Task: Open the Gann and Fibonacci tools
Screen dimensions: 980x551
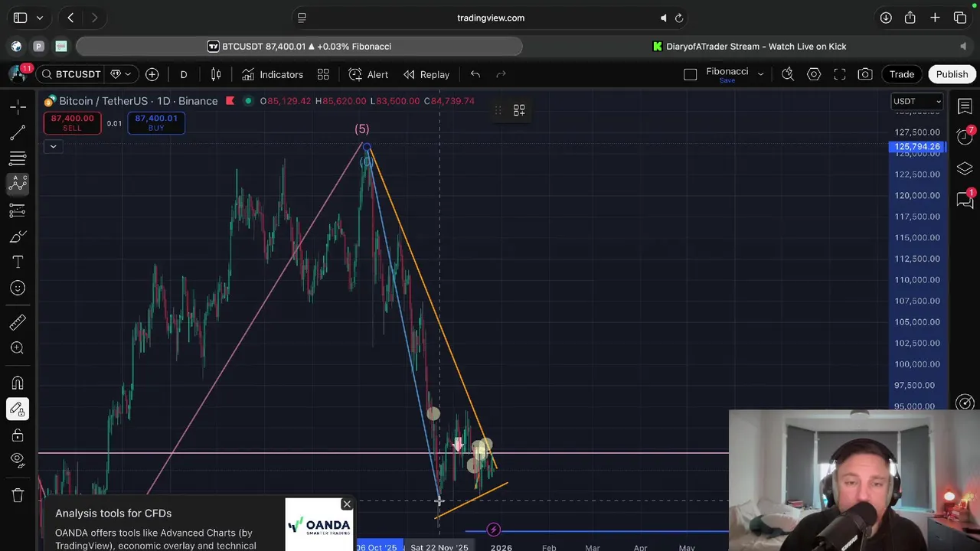Action: pos(18,158)
